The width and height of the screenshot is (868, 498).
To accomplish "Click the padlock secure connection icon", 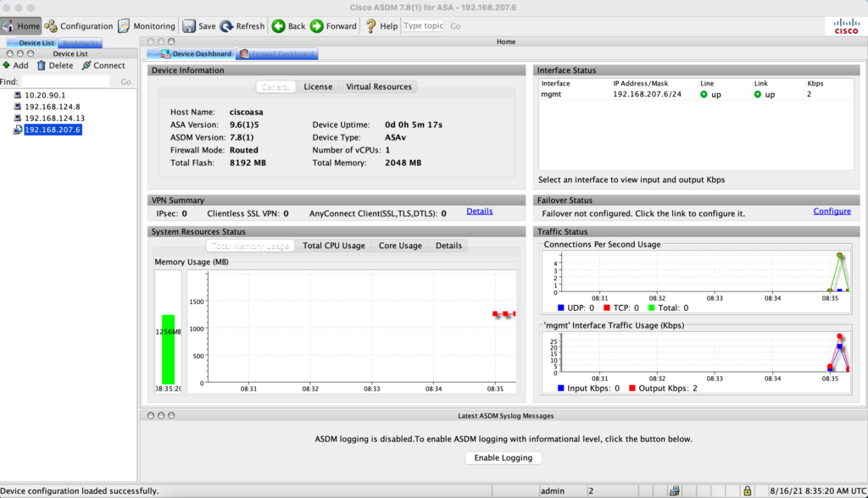I will 748,491.
